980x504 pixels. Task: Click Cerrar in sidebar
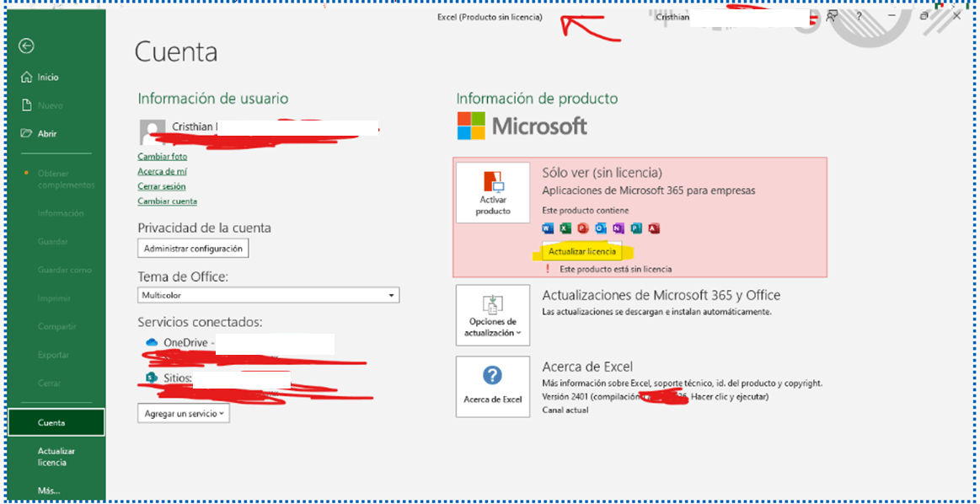click(x=49, y=383)
